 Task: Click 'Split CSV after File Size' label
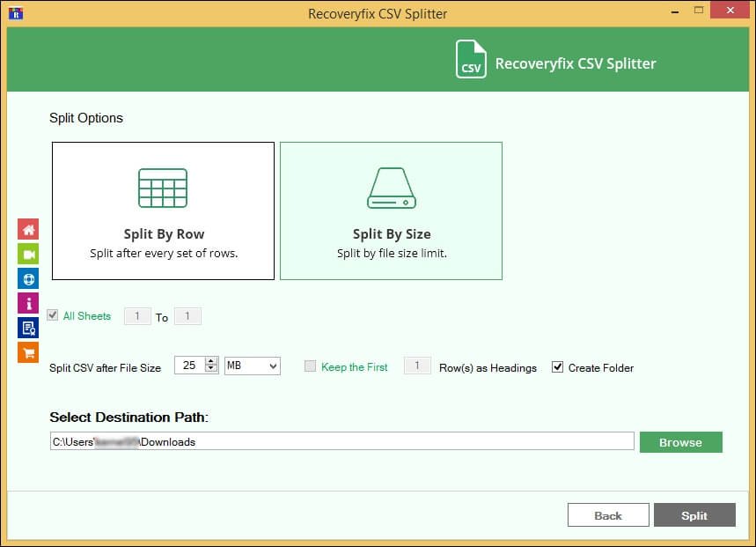point(105,368)
